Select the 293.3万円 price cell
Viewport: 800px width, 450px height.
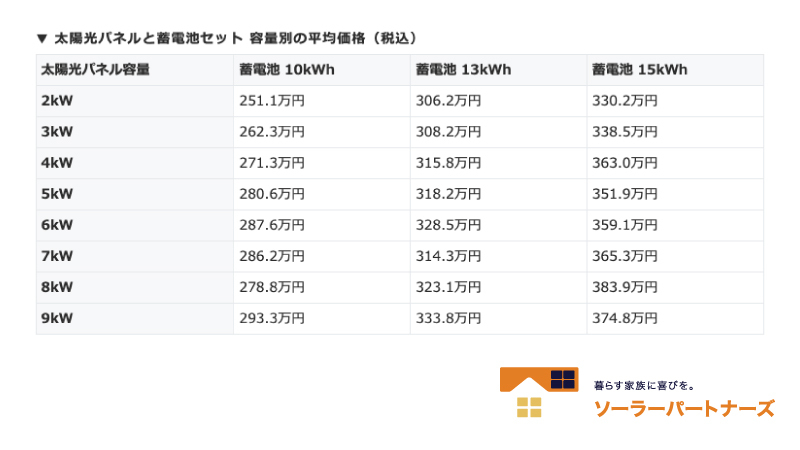coord(272,319)
